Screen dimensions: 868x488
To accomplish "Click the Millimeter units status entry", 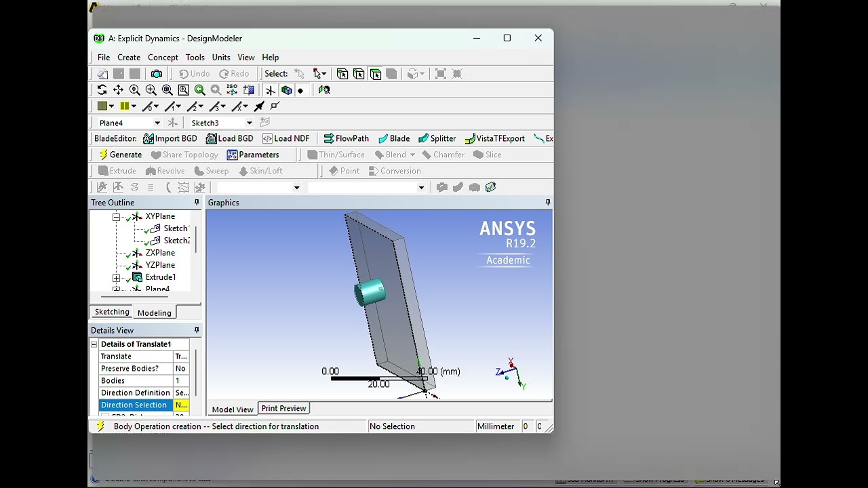I will coord(496,426).
